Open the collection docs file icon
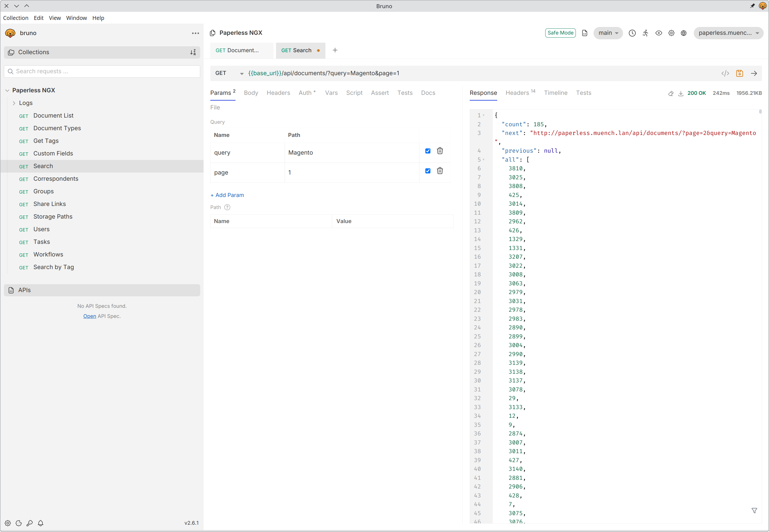The height and width of the screenshot is (532, 769). pyautogui.click(x=585, y=33)
